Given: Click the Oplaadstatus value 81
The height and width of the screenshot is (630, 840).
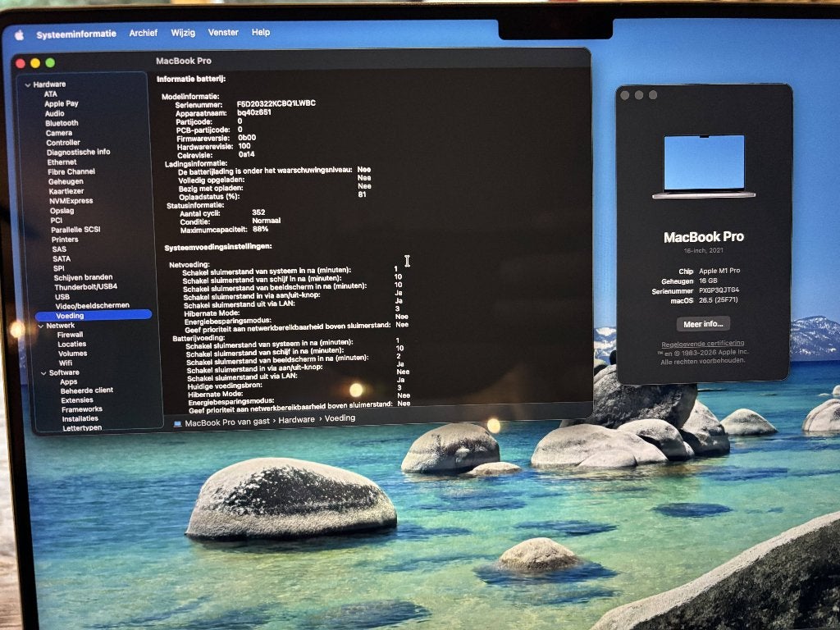Looking at the screenshot, I should 362,194.
